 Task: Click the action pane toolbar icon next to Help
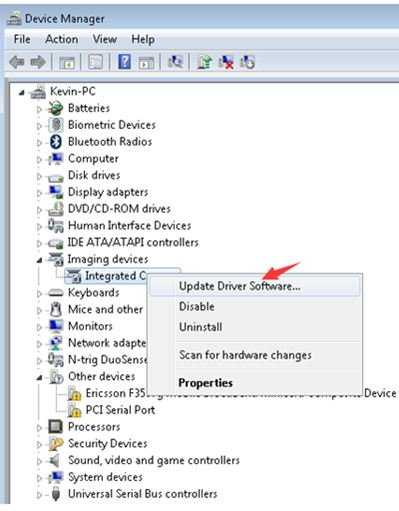[146, 62]
